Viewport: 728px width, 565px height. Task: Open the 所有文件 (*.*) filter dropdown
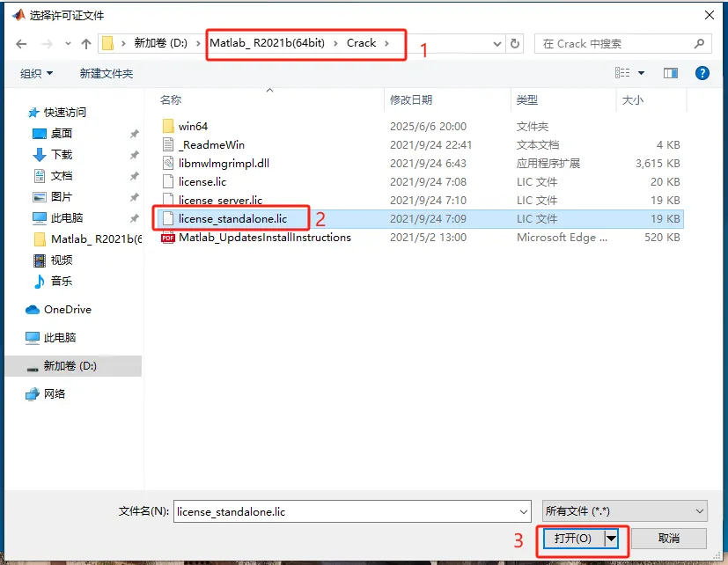(624, 511)
